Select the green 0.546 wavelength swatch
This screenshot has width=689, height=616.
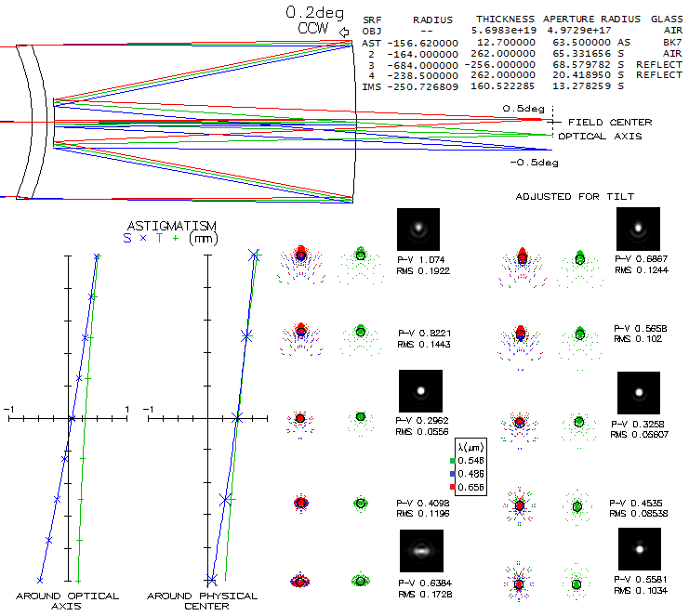pos(453,460)
